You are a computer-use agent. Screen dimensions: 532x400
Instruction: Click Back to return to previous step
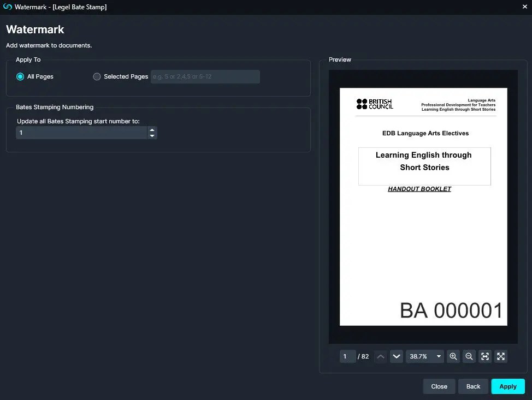pos(473,386)
